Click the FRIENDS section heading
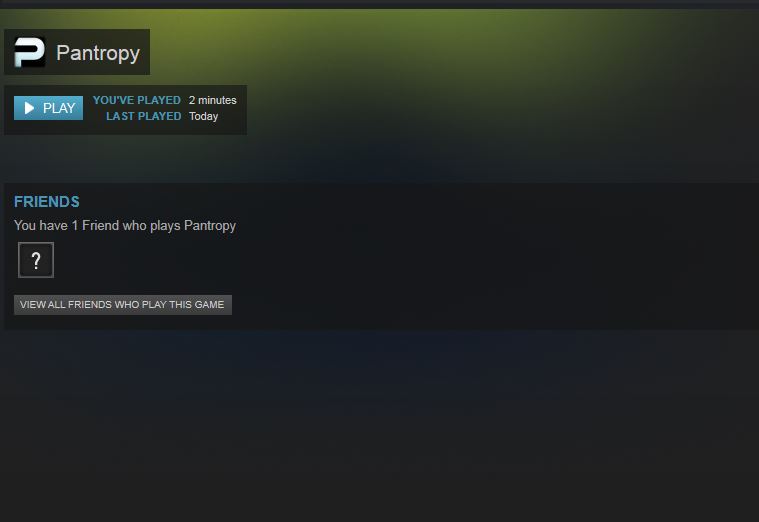Viewport: 759px width, 522px height. pyautogui.click(x=46, y=201)
